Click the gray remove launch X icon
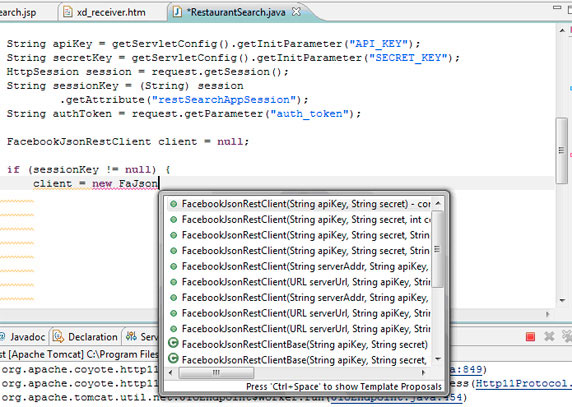 coord(549,336)
